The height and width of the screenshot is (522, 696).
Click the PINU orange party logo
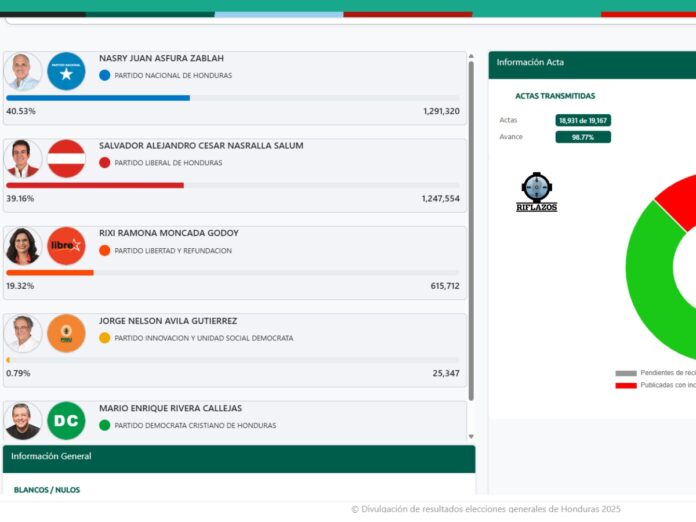[66, 333]
